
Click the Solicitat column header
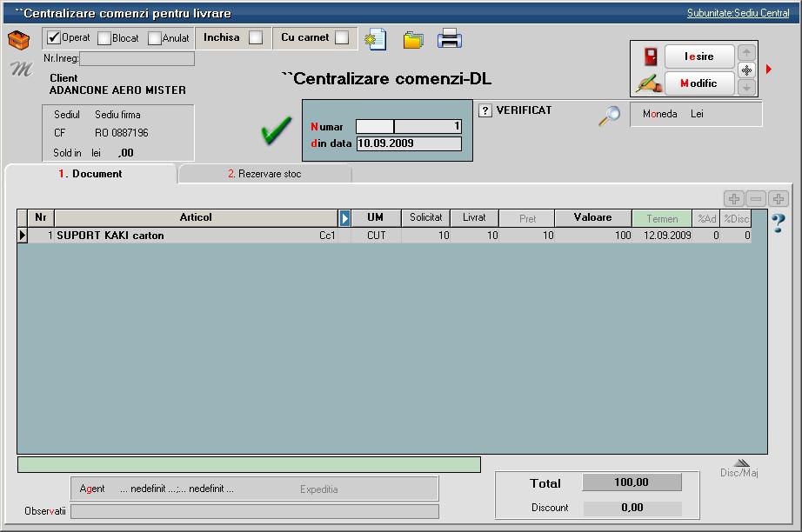(x=425, y=217)
